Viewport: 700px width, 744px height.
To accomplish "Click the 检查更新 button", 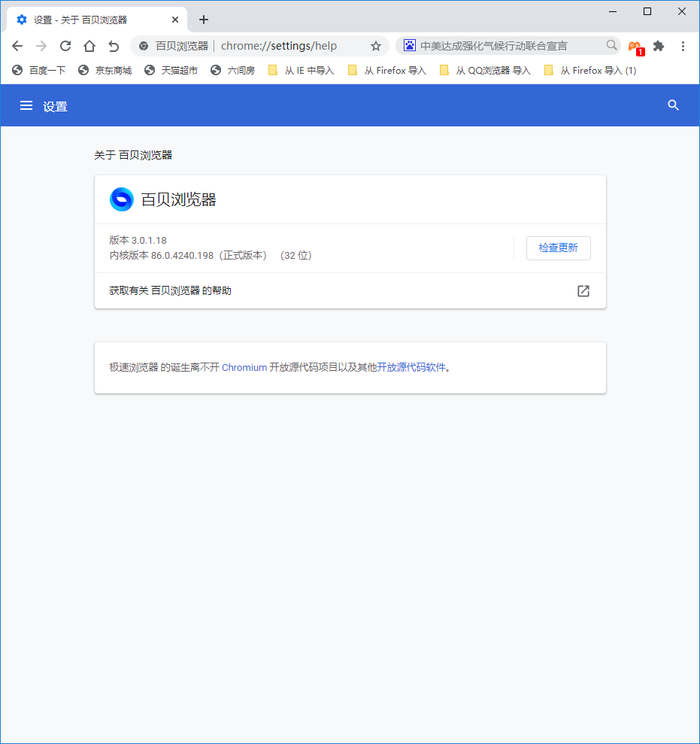I will pos(558,248).
